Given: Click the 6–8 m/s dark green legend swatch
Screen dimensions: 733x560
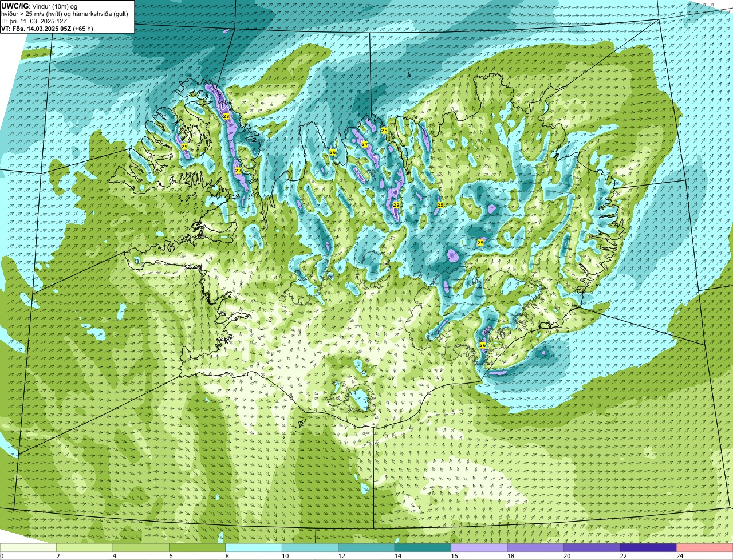Looking at the screenshot, I should (x=198, y=548).
